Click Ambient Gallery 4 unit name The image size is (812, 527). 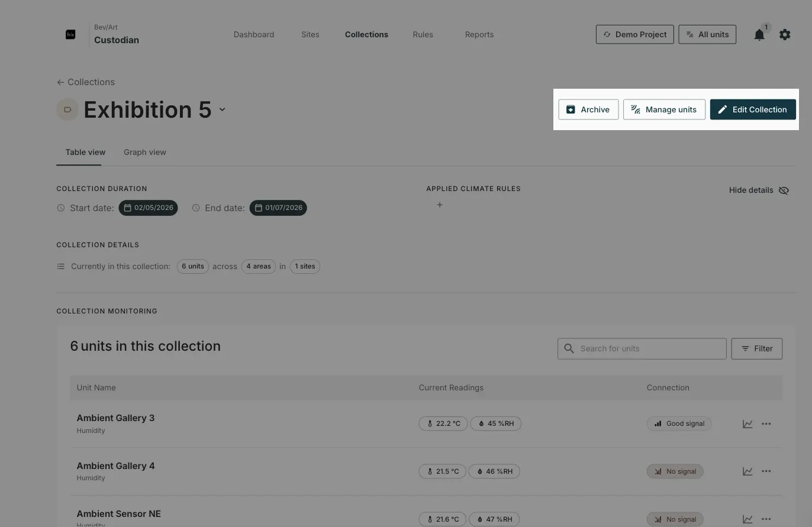pyautogui.click(x=115, y=465)
